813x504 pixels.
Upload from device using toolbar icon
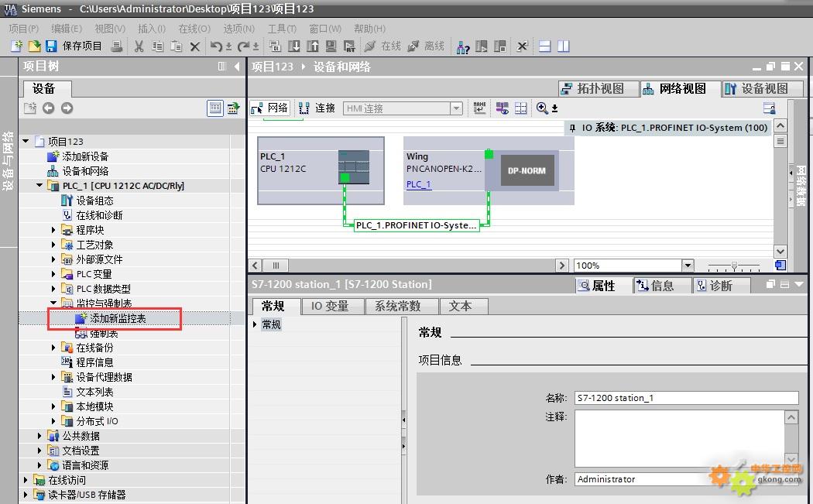coord(313,46)
